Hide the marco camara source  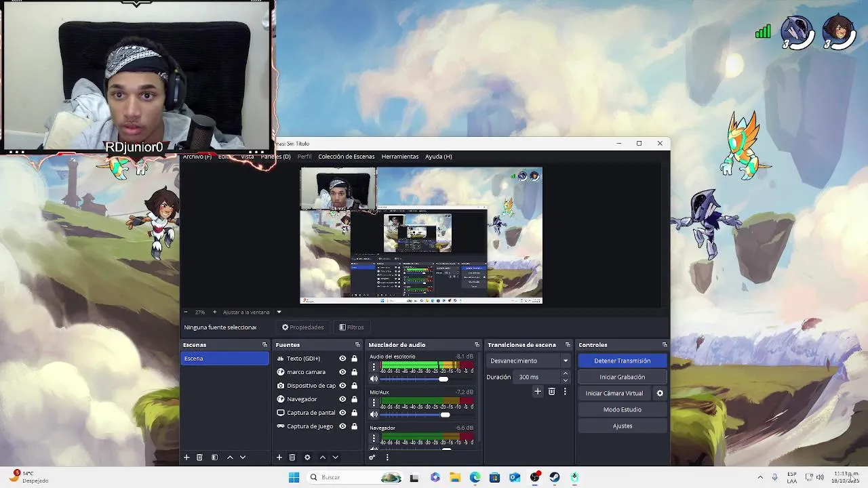342,372
